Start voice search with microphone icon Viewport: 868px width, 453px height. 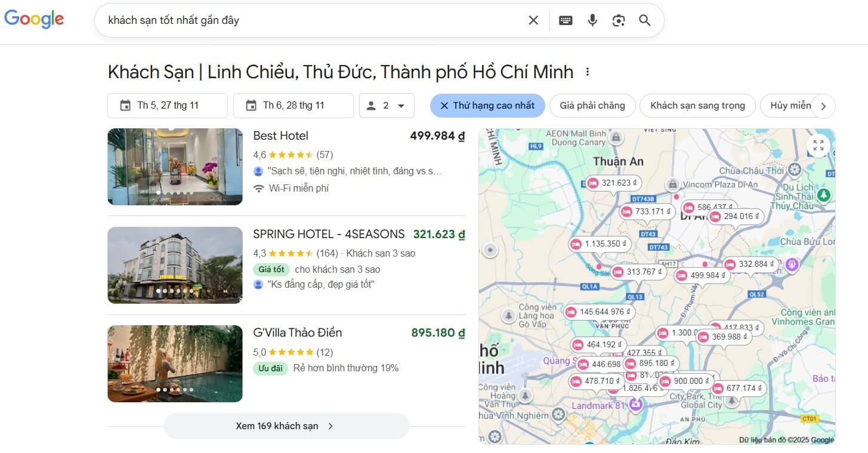592,20
